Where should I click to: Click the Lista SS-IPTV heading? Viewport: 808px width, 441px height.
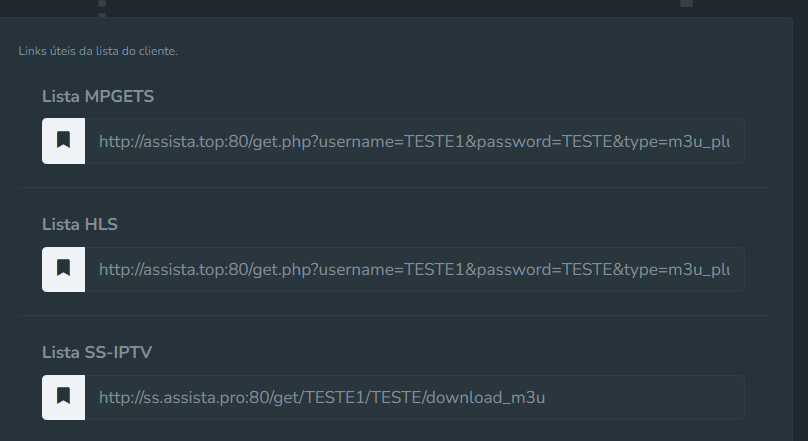pos(97,352)
